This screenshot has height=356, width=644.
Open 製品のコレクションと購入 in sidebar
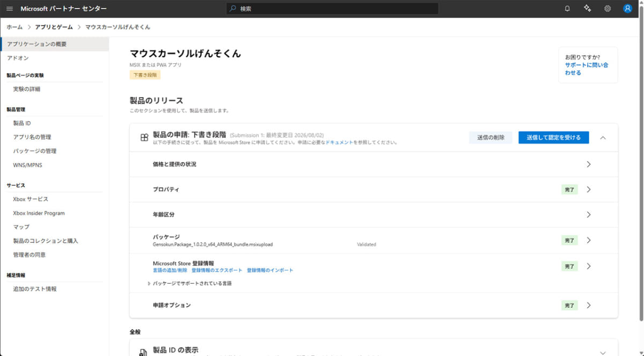coord(46,241)
